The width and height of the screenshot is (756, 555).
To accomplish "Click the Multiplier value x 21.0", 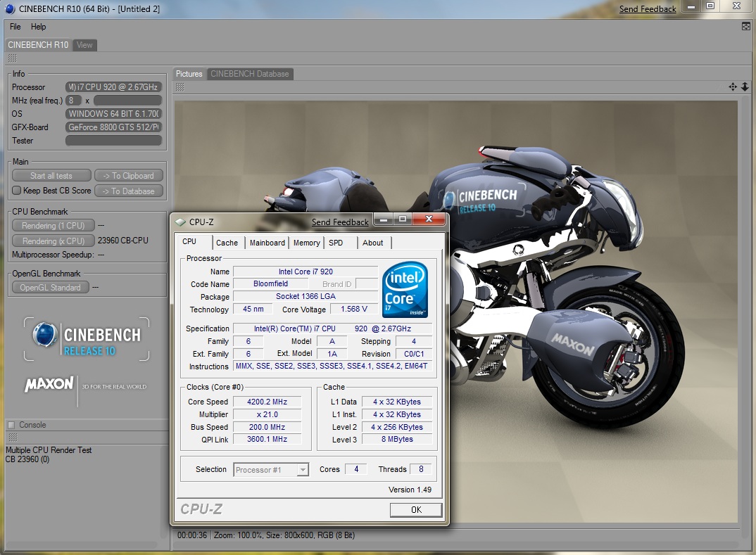I will pos(267,414).
